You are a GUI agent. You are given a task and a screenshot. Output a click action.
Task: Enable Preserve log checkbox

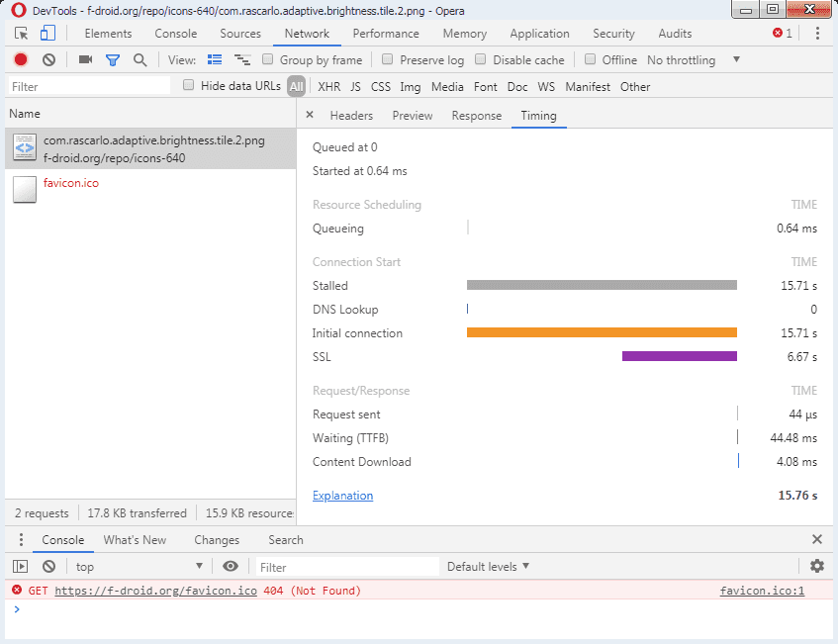388,59
